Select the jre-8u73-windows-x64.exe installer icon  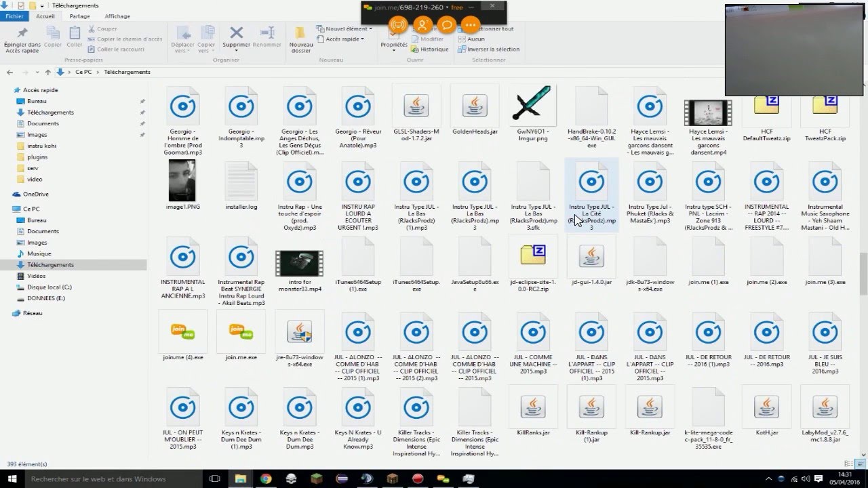tap(300, 331)
